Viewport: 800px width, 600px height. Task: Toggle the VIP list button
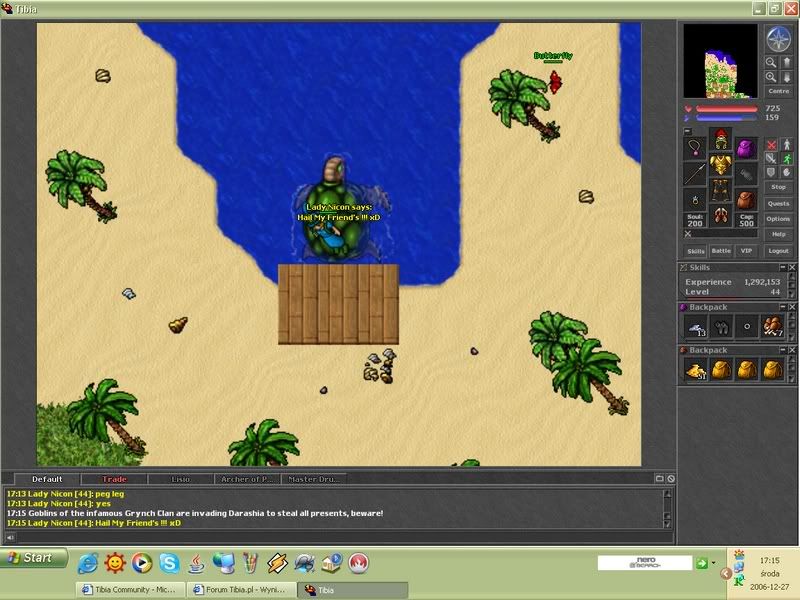(746, 251)
